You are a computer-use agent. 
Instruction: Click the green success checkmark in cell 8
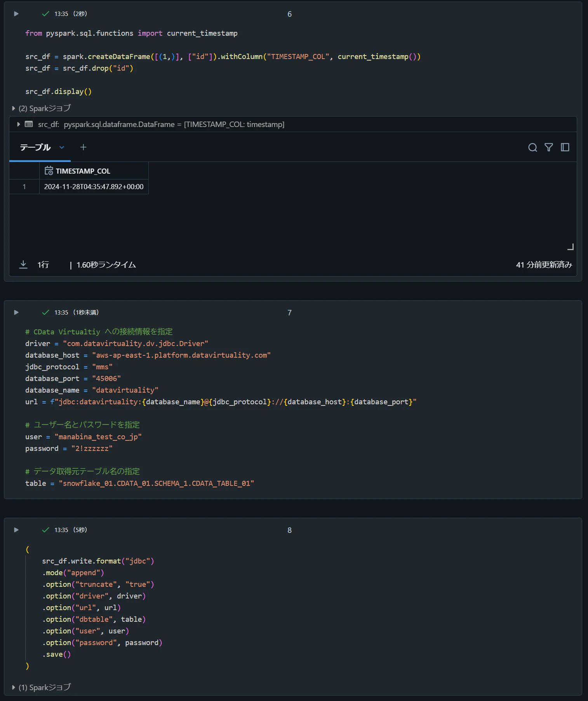point(45,530)
